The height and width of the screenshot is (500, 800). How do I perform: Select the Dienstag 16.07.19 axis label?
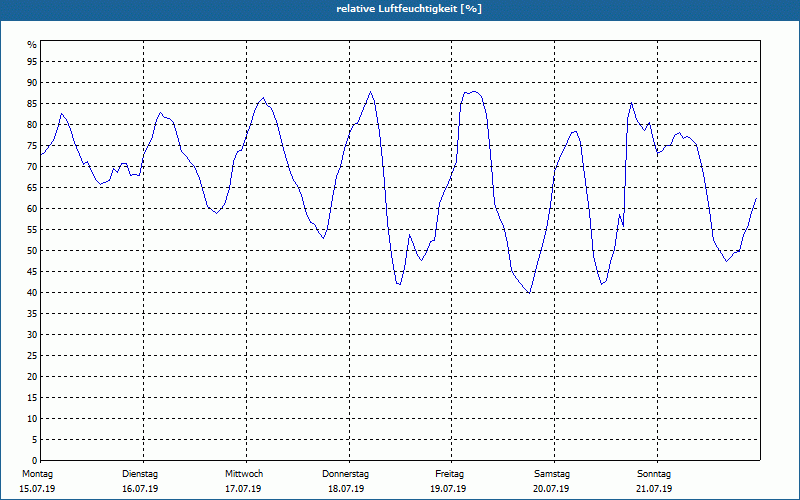(x=140, y=481)
